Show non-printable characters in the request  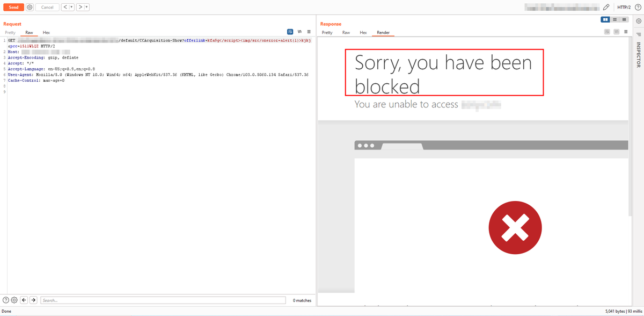tap(299, 32)
